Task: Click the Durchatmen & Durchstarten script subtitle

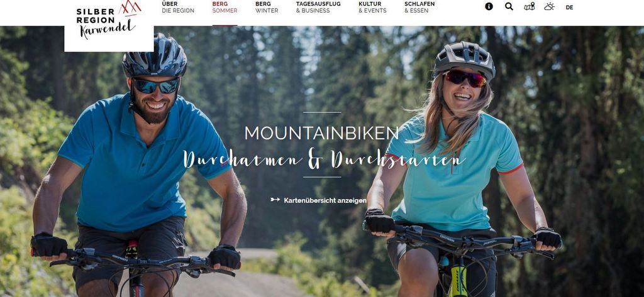Action: (324, 159)
